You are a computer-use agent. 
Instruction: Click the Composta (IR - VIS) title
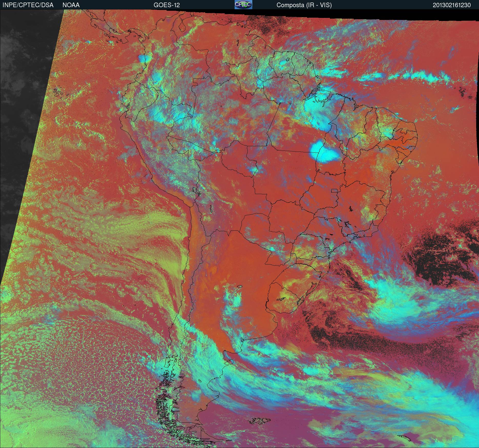coord(304,5)
